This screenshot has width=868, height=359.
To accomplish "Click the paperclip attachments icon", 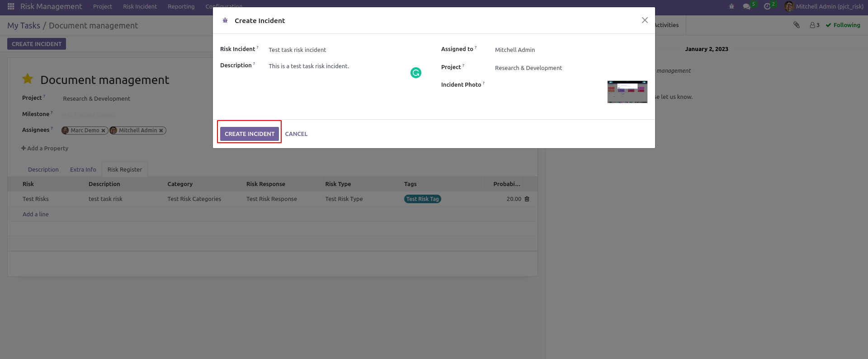I will (x=797, y=25).
